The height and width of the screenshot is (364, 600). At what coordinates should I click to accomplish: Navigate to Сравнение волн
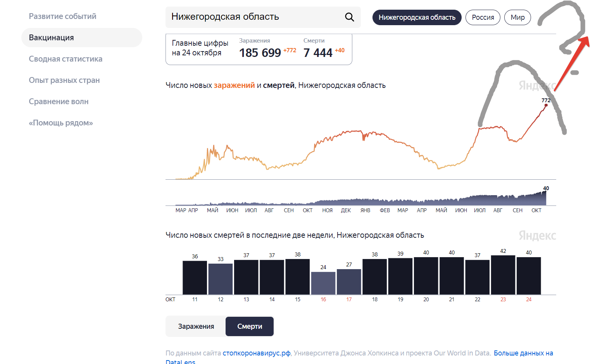59,101
